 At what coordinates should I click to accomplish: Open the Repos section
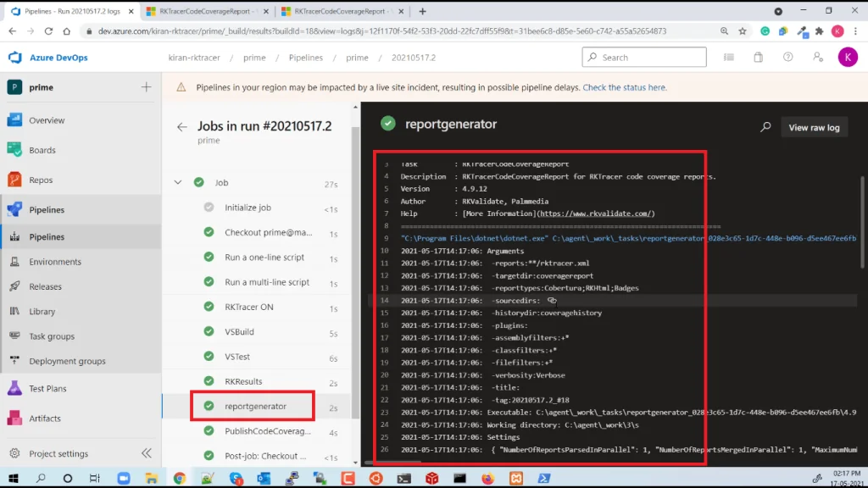(x=41, y=180)
